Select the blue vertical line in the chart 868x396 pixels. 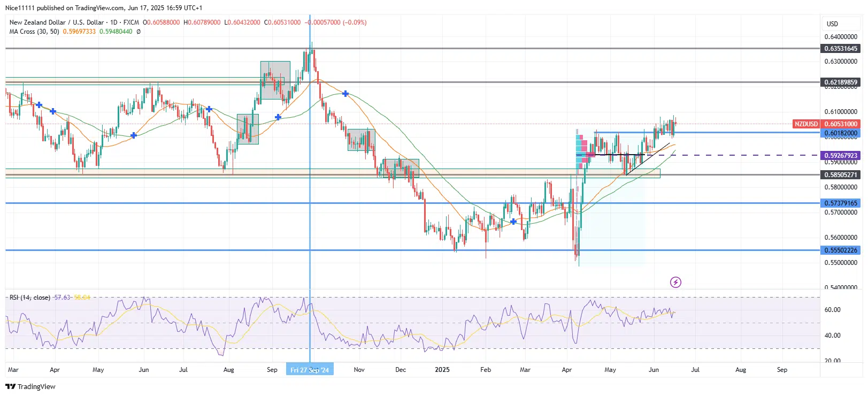(x=310, y=214)
